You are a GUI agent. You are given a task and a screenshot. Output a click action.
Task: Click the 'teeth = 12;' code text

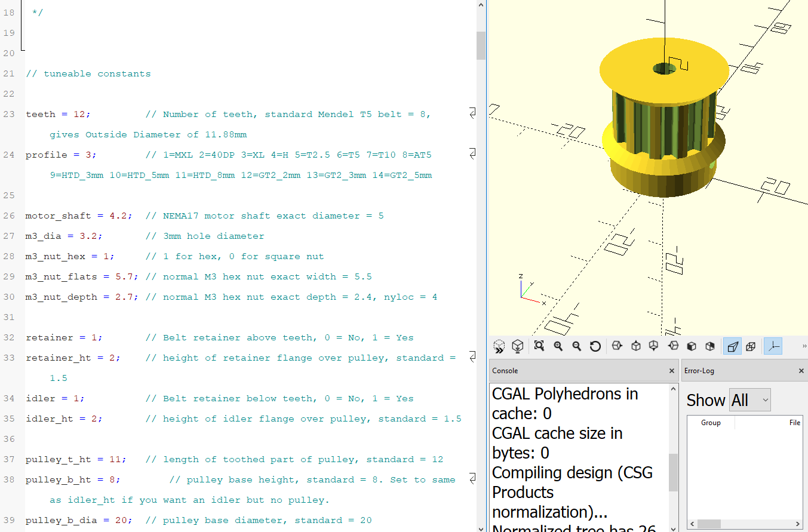pos(58,114)
